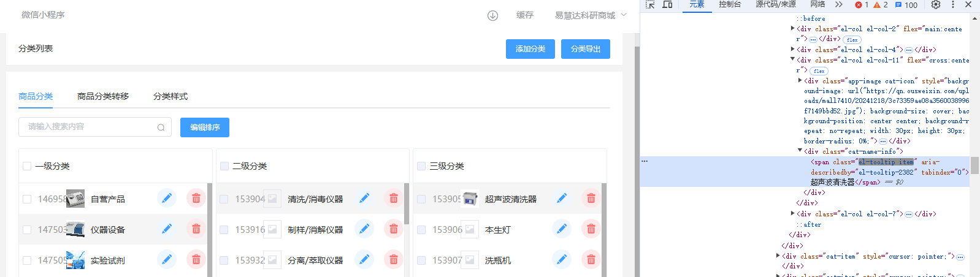Screen dimensions: 980x277
Task: Expand the app-image cat-icon div node
Action: coord(800,80)
